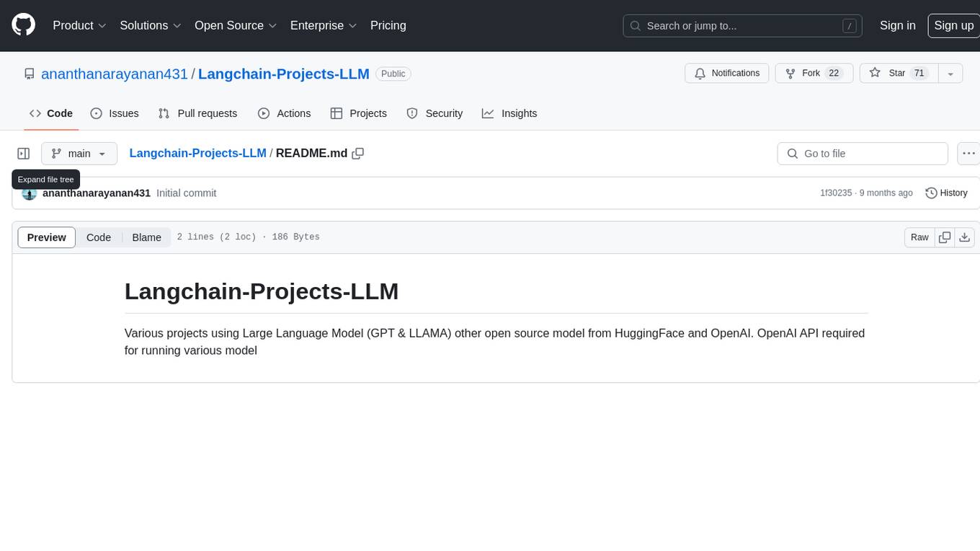The height and width of the screenshot is (551, 980).
Task: Open the Langchain-Projects-LLM repository title link
Action: [x=284, y=74]
